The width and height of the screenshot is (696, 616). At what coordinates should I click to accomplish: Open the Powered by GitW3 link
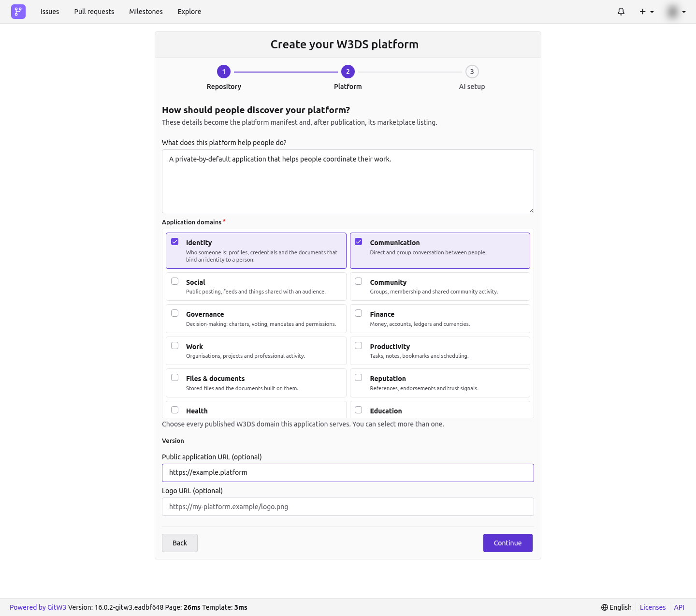(38, 607)
